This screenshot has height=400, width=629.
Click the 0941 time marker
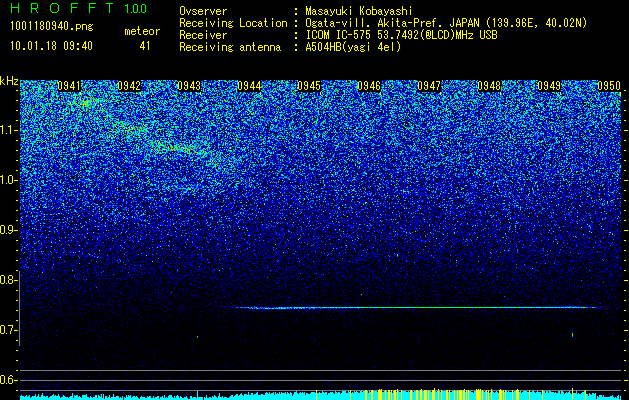coord(69,86)
